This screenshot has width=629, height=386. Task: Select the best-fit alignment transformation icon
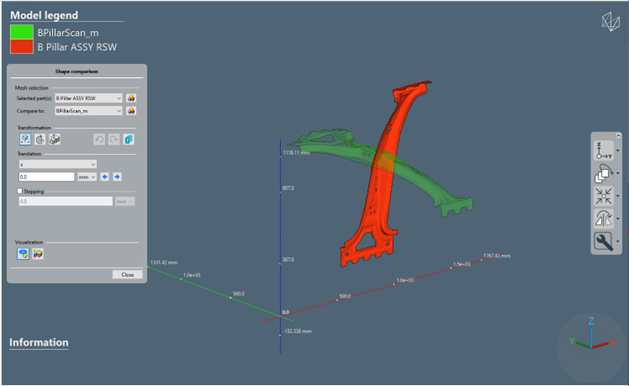(55, 139)
